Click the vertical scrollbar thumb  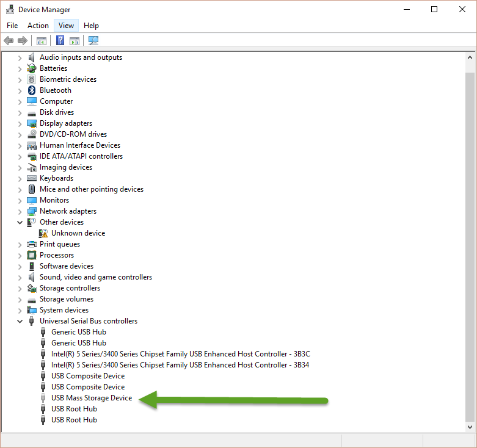(470, 247)
